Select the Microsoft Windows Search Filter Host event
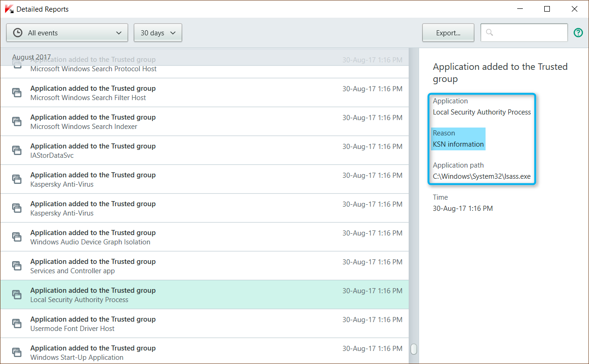The height and width of the screenshot is (364, 589). pos(204,93)
